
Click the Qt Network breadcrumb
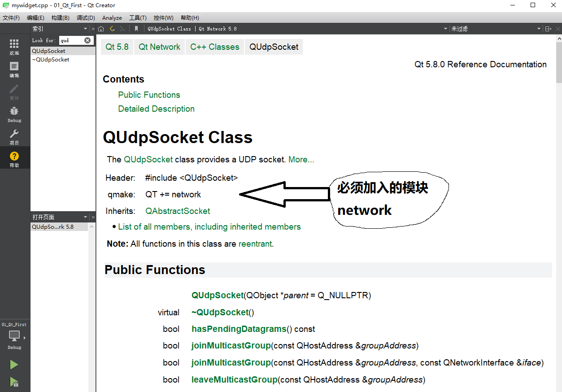pyautogui.click(x=159, y=47)
